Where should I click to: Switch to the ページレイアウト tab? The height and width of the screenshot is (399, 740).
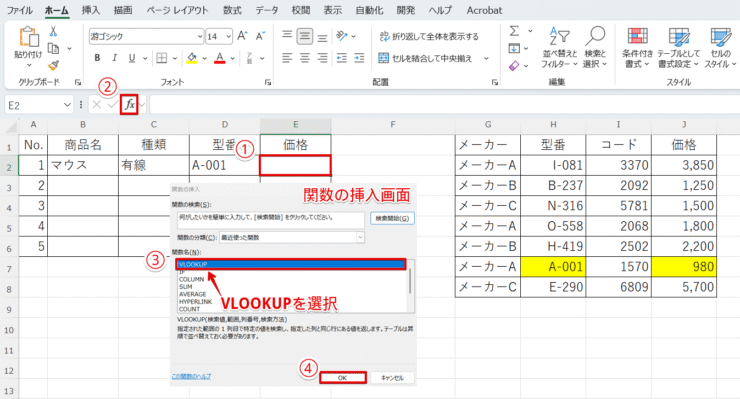pos(177,10)
